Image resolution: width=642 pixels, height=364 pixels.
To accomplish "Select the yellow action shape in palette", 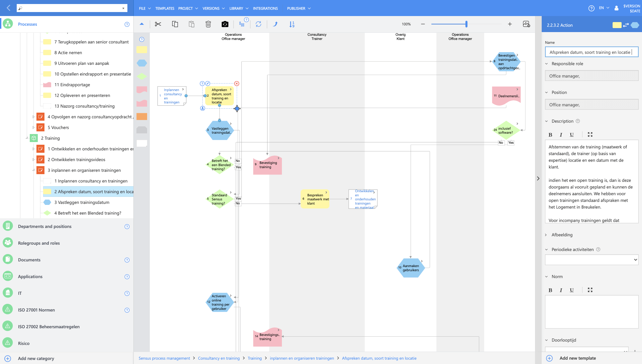I will pyautogui.click(x=142, y=49).
